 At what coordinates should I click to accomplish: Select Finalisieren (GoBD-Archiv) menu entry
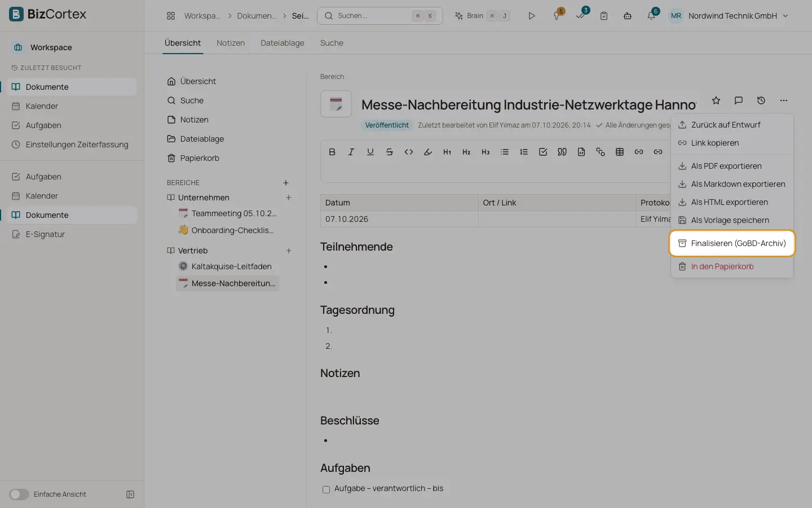(x=732, y=243)
